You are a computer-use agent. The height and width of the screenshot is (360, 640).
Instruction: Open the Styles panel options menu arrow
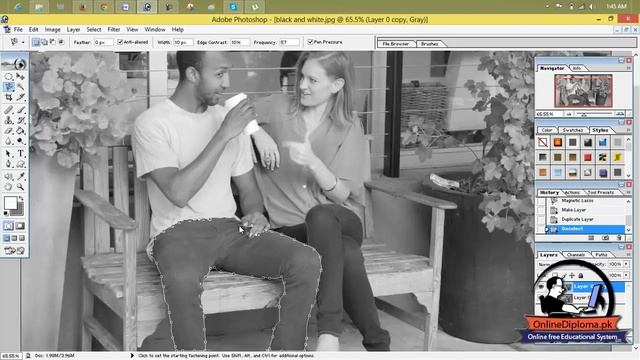click(629, 130)
